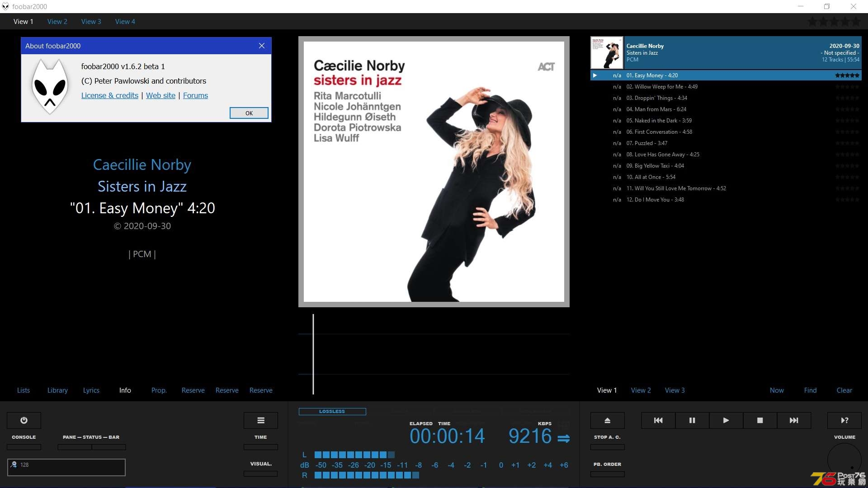Set rating stars for Easy Money track
868x488 pixels.
tap(847, 75)
